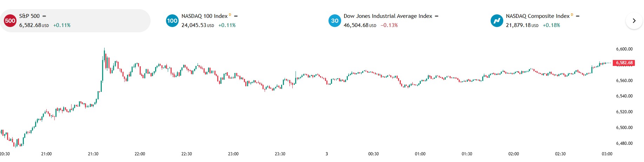The width and height of the screenshot is (644, 162).
Task: Click the Dow Jones -0.13% change value
Action: click(x=389, y=25)
